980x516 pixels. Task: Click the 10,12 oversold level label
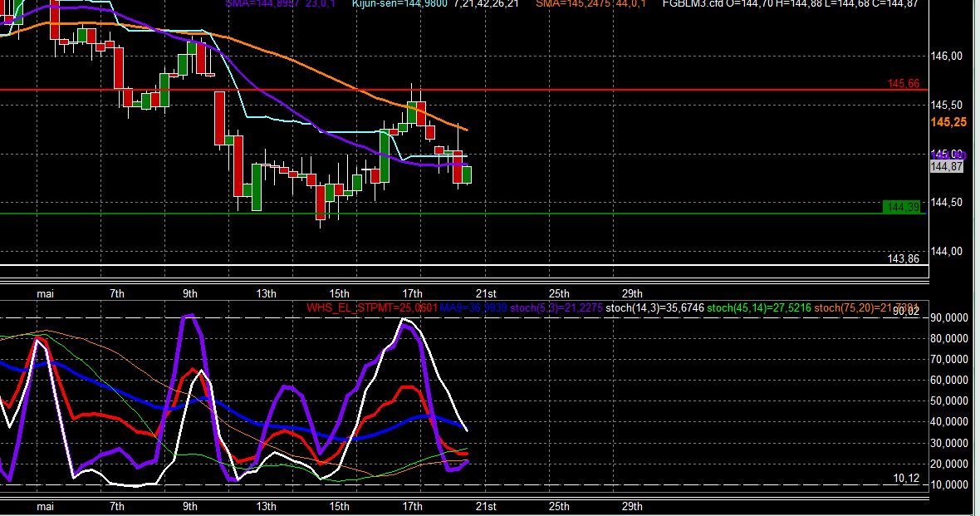coord(905,479)
